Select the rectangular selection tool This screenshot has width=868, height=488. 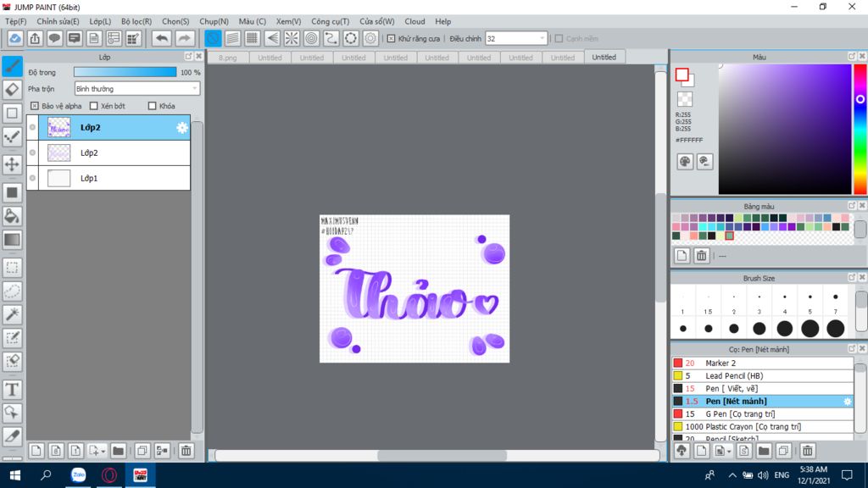(12, 268)
